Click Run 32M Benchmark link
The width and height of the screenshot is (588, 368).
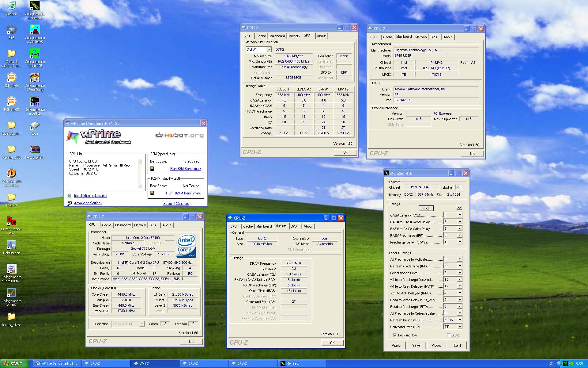point(186,169)
